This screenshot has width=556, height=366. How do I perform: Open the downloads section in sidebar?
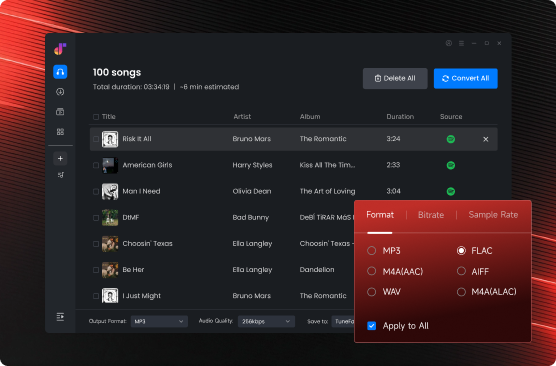point(60,92)
